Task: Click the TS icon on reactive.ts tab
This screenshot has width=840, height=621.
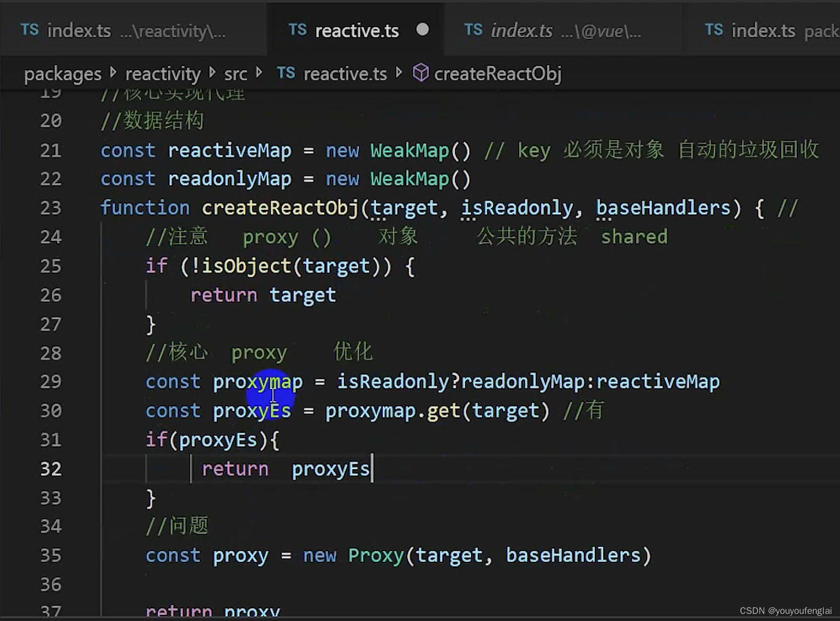Action: click(x=298, y=30)
